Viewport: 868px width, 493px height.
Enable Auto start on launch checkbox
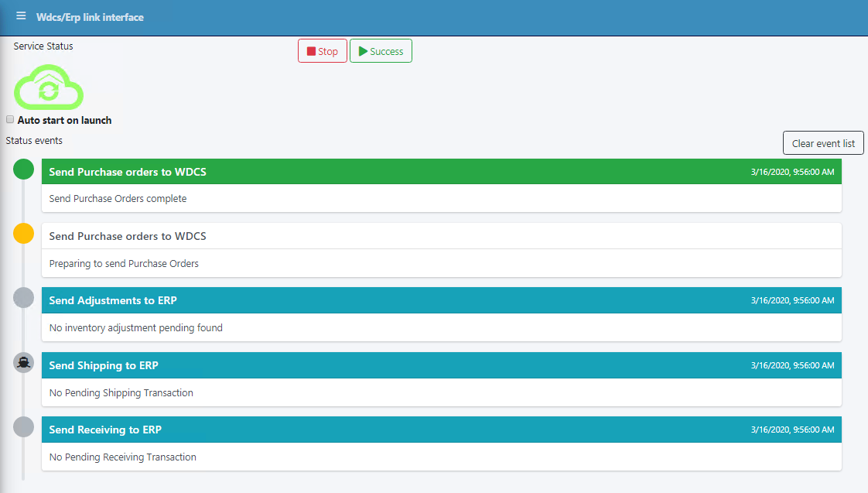click(10, 120)
